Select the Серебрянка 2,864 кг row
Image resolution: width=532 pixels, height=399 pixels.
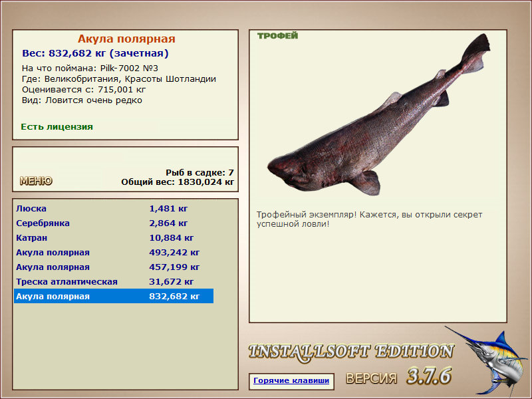(114, 223)
